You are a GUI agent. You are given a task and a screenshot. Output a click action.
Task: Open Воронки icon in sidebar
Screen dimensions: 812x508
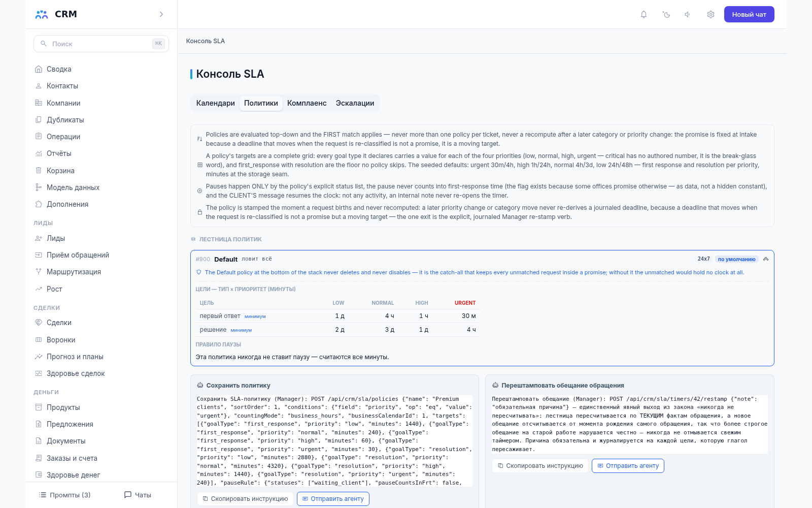(39, 340)
